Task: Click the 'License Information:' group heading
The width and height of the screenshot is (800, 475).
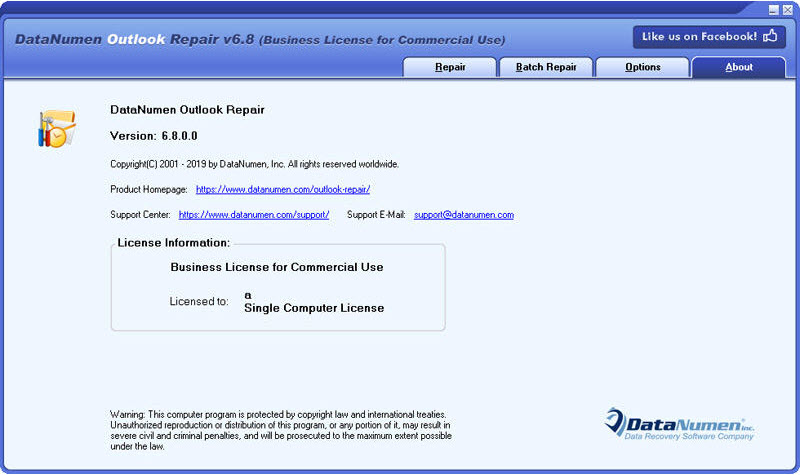Action: [x=173, y=243]
